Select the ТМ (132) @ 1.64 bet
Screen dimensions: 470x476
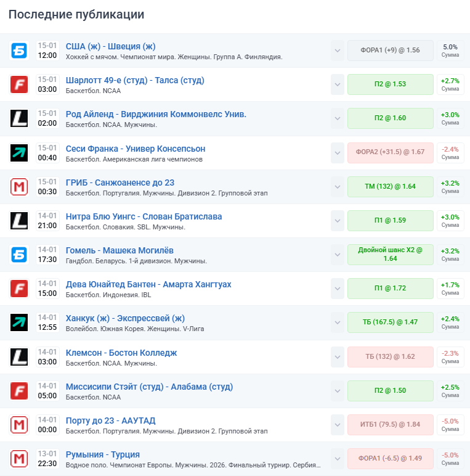390,186
